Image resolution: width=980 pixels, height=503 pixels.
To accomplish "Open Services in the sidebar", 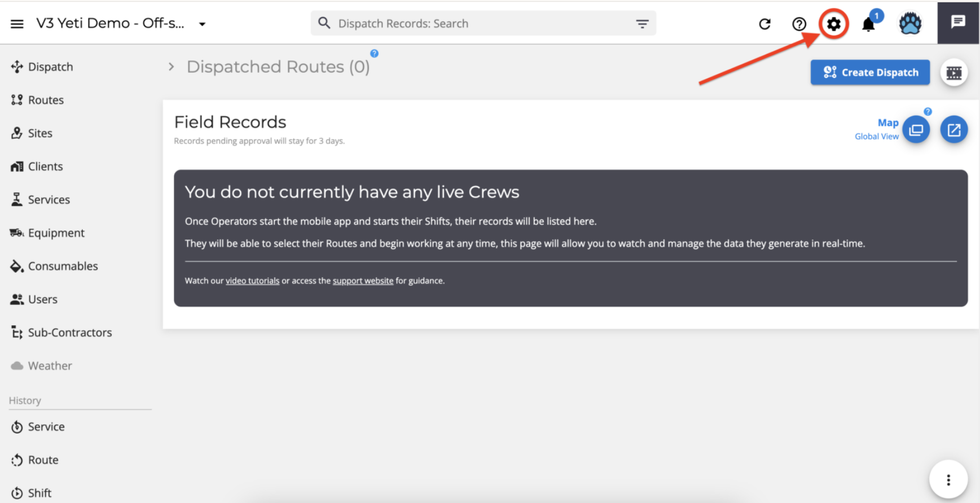I will [x=40, y=200].
